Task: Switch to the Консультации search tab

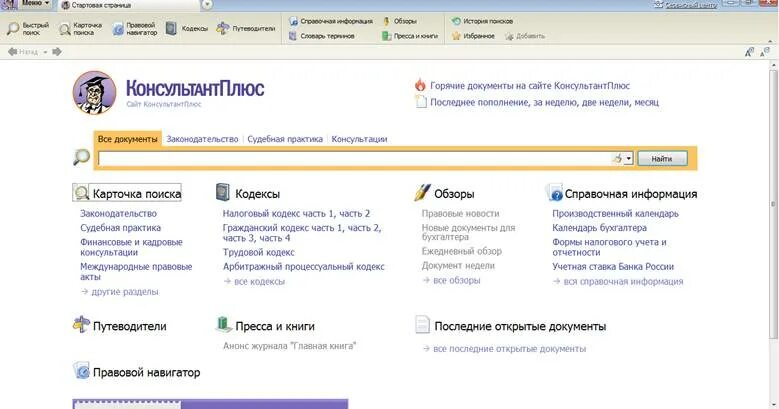Action: (x=359, y=139)
